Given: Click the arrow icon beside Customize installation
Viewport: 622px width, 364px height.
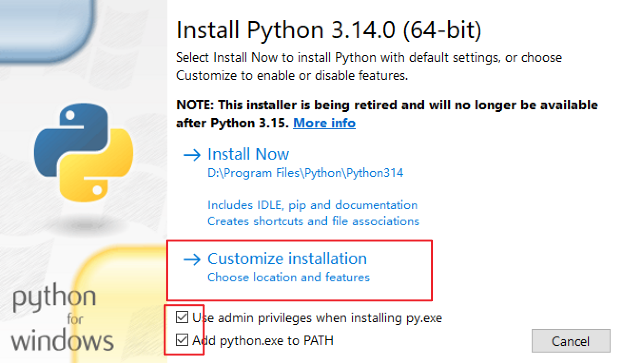Looking at the screenshot, I should click(x=192, y=259).
